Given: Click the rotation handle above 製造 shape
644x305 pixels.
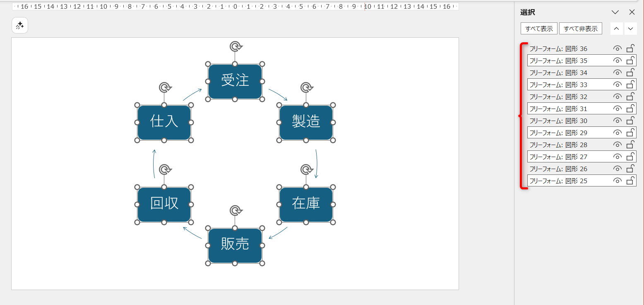Looking at the screenshot, I should click(306, 87).
